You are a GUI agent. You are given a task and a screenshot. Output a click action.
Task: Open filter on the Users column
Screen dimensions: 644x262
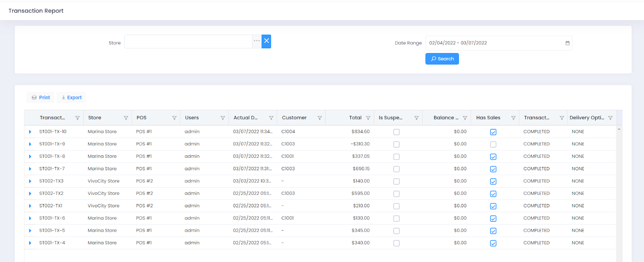[x=223, y=118]
